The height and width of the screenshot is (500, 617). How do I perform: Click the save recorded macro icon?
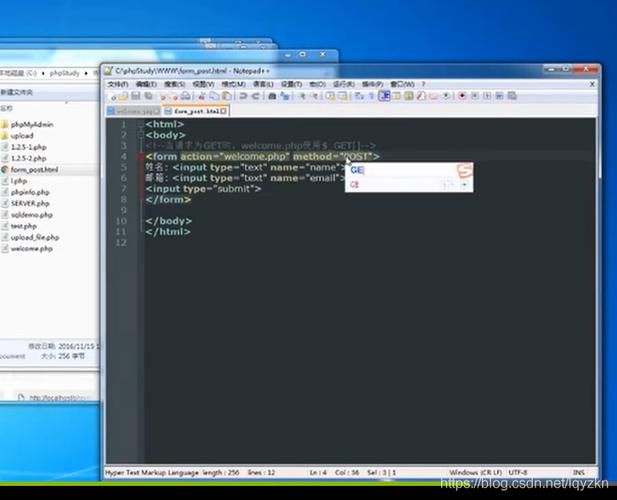click(x=512, y=96)
